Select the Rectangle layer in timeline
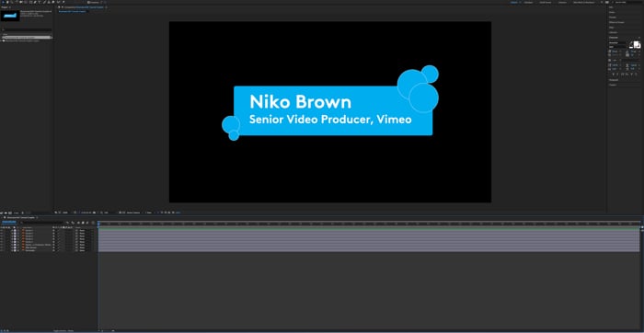 click(x=30, y=250)
